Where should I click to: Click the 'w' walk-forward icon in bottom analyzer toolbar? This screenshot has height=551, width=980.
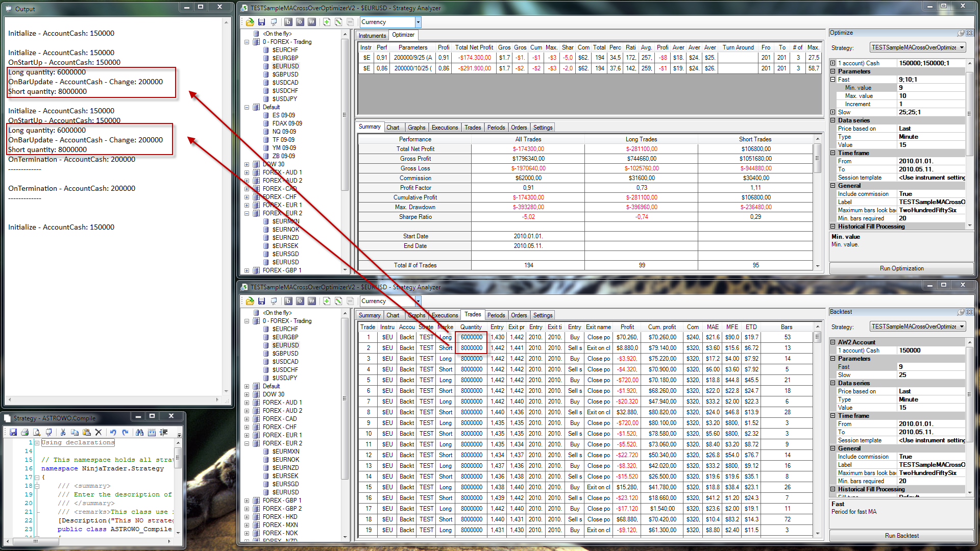pyautogui.click(x=312, y=301)
